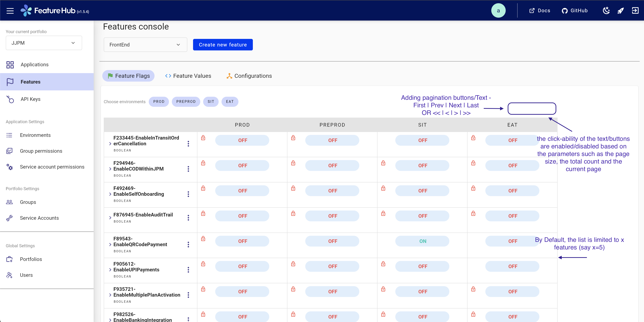
Task: Filter environments using the SIT chip
Action: click(x=211, y=102)
